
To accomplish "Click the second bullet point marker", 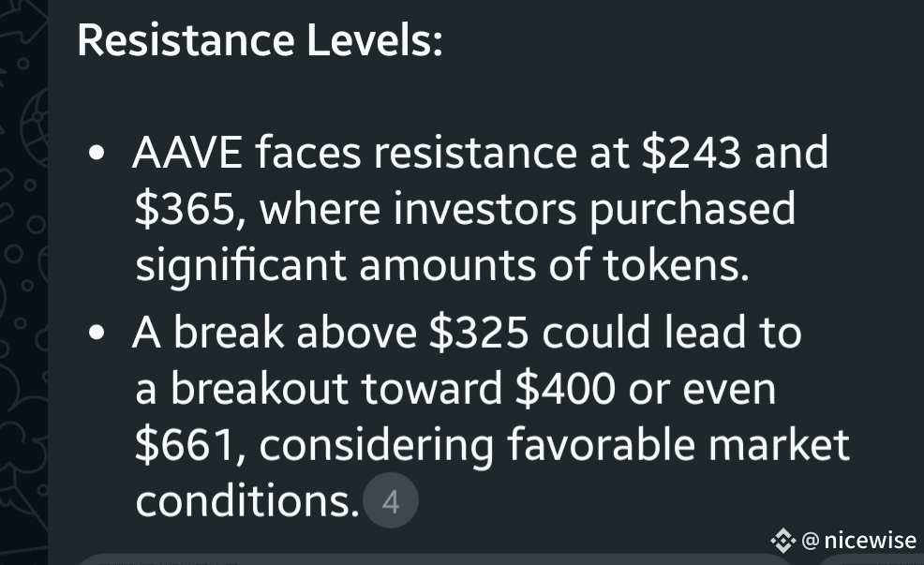I will 96,333.
